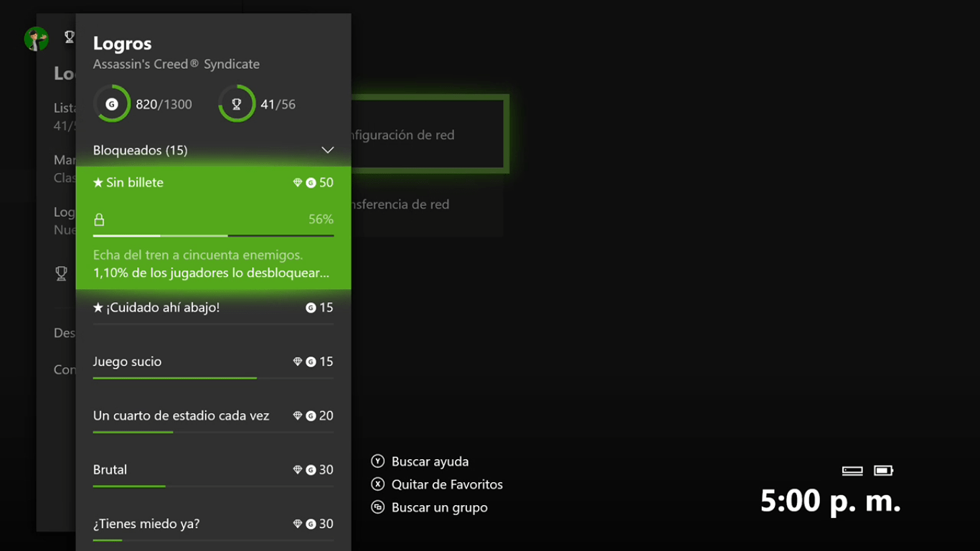Click the Quitar de Favoritos option
Viewport: 980px width, 551px height.
tap(446, 484)
